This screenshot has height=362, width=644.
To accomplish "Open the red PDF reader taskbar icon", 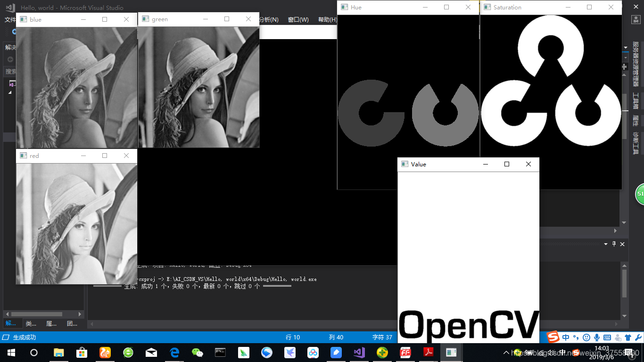I will point(429,352).
